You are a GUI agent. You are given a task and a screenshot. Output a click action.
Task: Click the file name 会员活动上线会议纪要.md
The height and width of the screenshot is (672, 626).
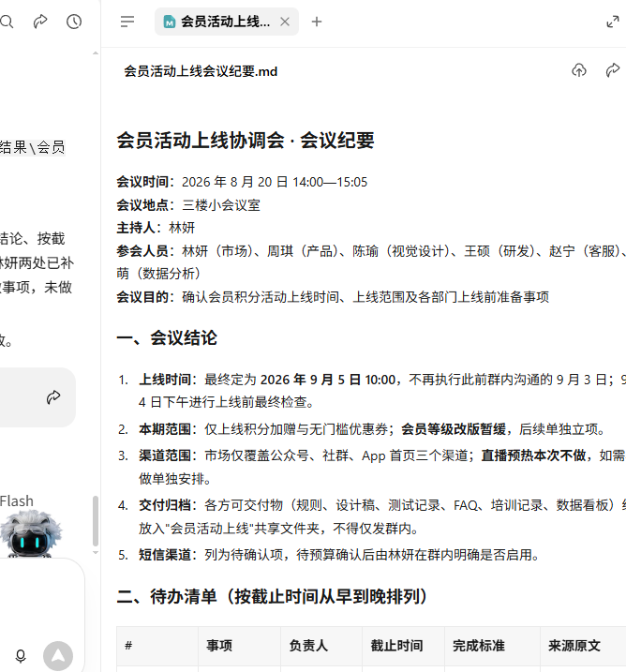(x=201, y=71)
